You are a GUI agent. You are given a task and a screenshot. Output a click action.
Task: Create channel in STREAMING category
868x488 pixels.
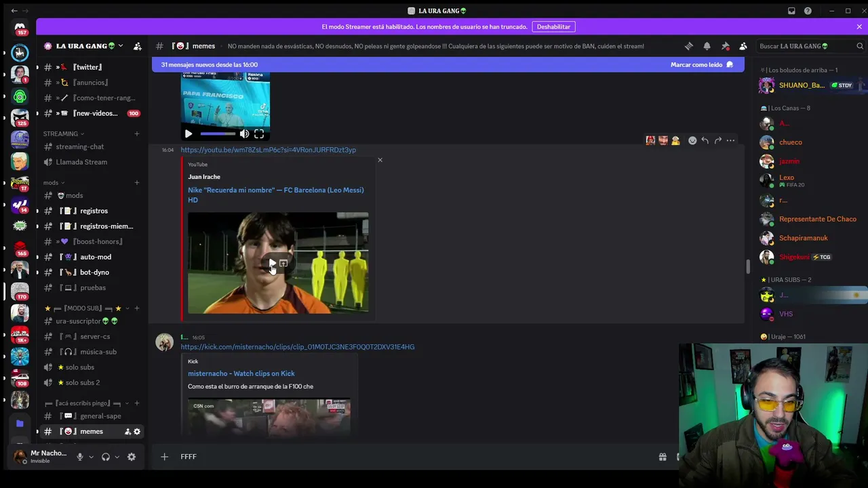coord(137,134)
